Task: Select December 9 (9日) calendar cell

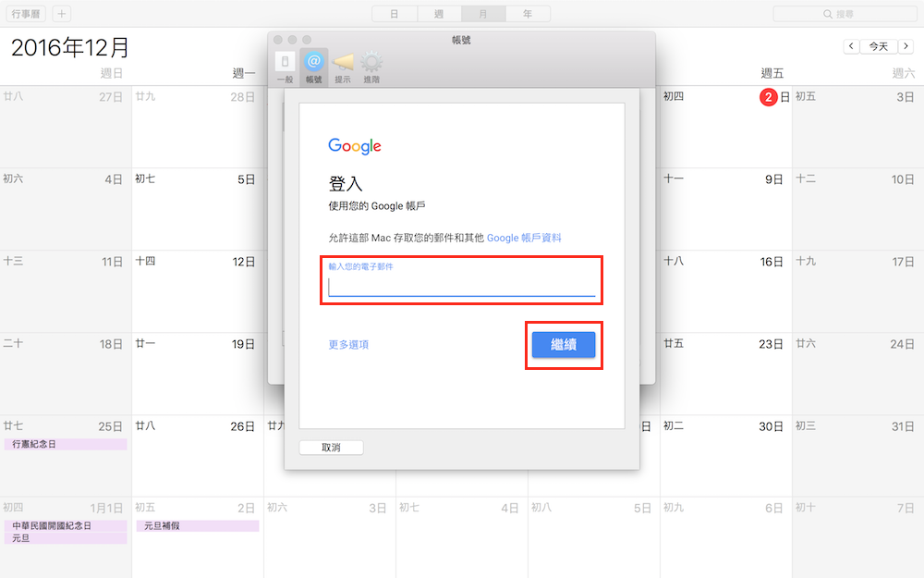Action: pyautogui.click(x=726, y=209)
